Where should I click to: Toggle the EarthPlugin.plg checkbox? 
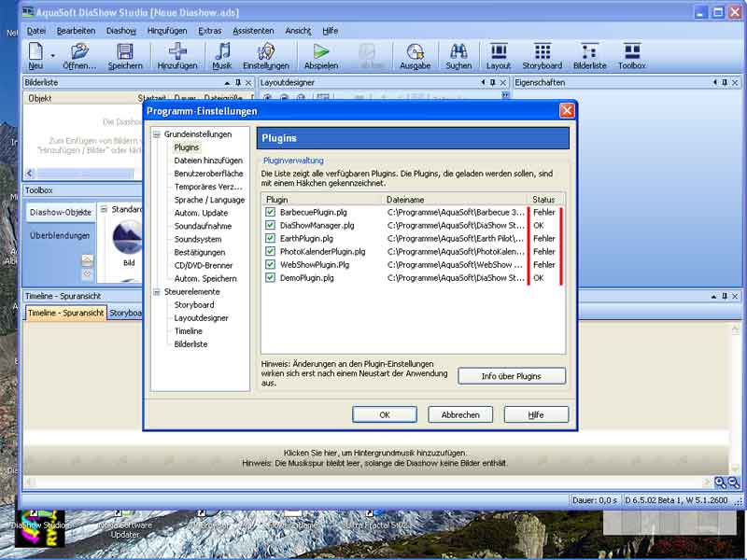[270, 239]
